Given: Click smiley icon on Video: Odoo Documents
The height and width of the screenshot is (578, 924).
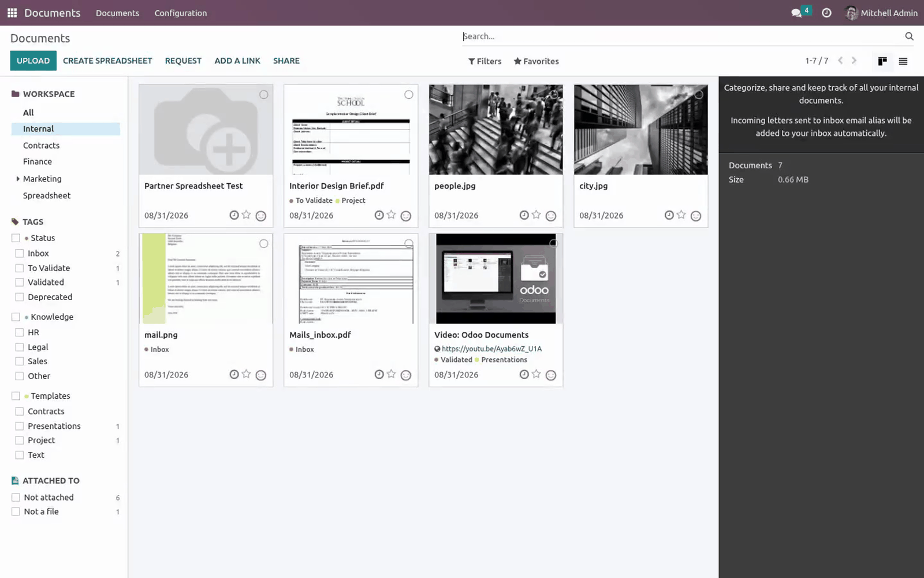Looking at the screenshot, I should point(551,375).
